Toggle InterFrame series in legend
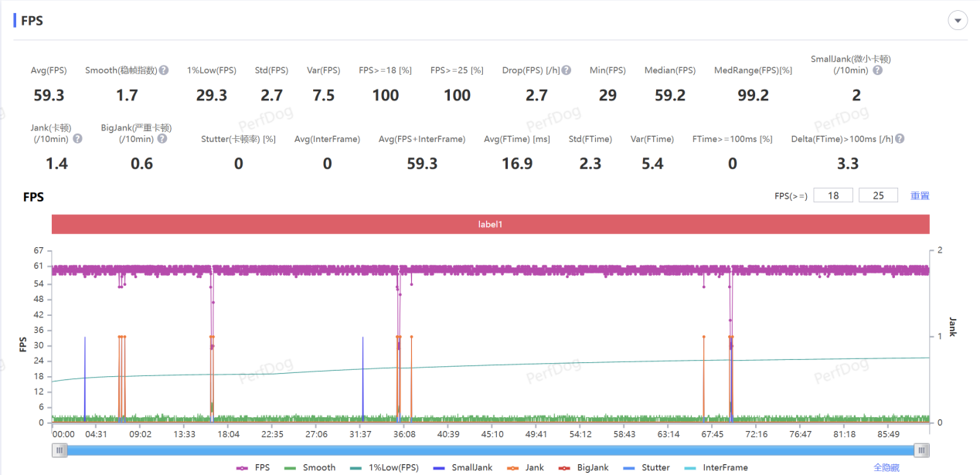The image size is (980, 475). tap(716, 467)
